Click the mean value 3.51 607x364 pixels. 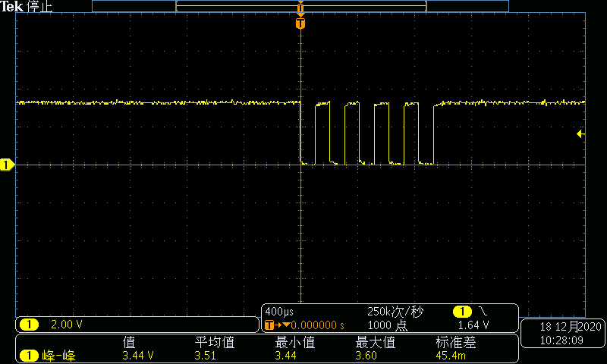coord(205,356)
